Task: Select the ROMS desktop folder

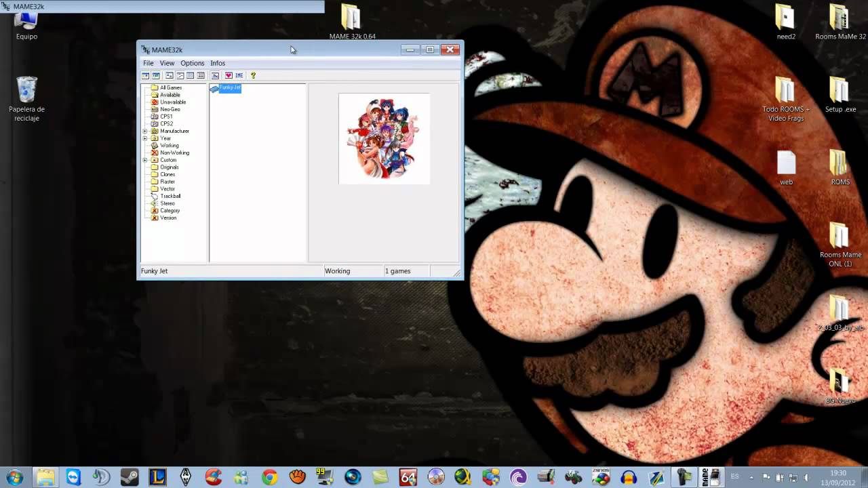Action: point(840,167)
